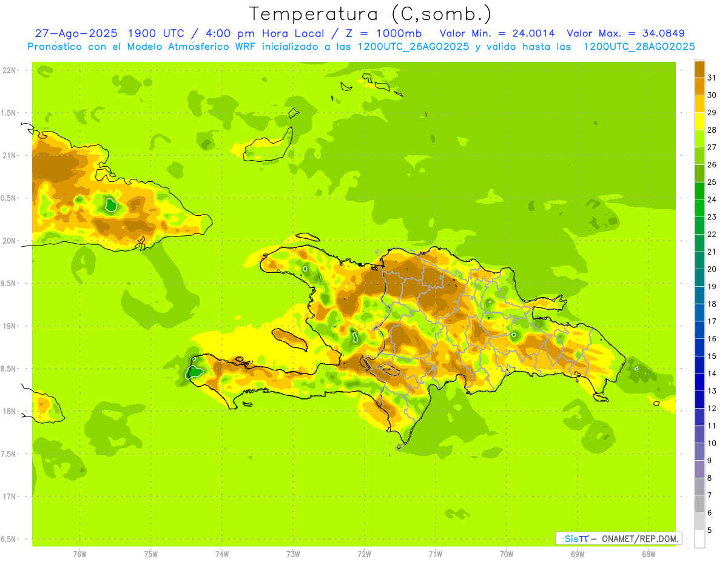The width and height of the screenshot is (728, 562).
Task: Click the "22N" latitude axis label
Action: [8, 70]
